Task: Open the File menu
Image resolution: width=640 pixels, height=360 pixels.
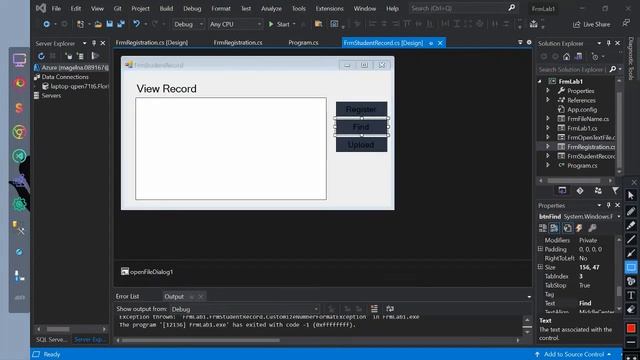Action: point(56,9)
